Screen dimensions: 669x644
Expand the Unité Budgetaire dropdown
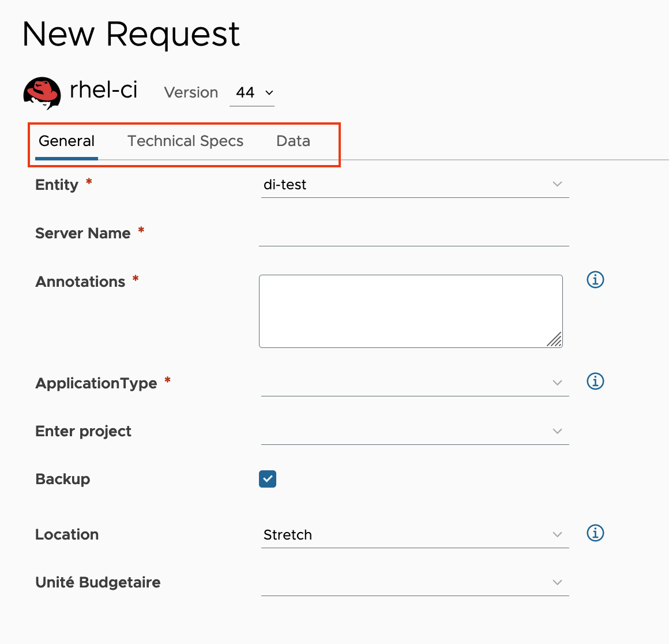coord(415,583)
